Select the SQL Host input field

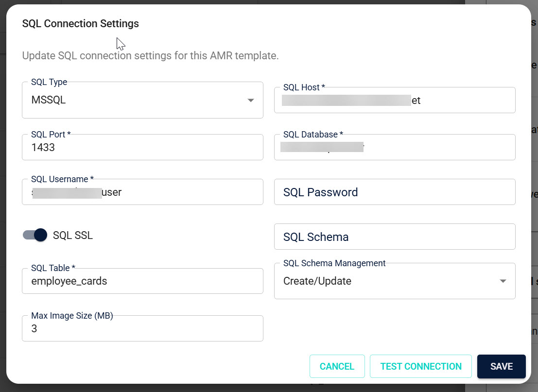coord(395,100)
